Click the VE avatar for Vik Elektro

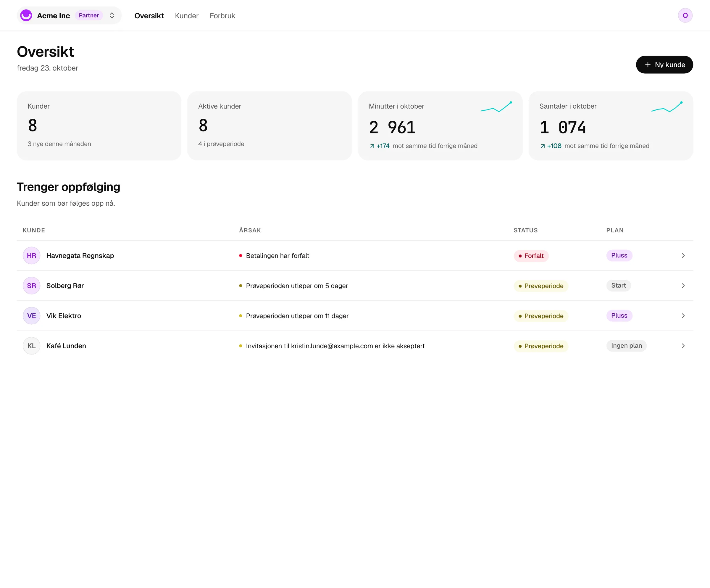[31, 316]
